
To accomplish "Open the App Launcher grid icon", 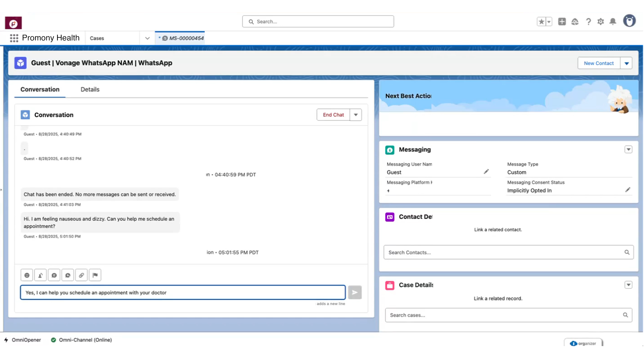I will click(x=14, y=38).
